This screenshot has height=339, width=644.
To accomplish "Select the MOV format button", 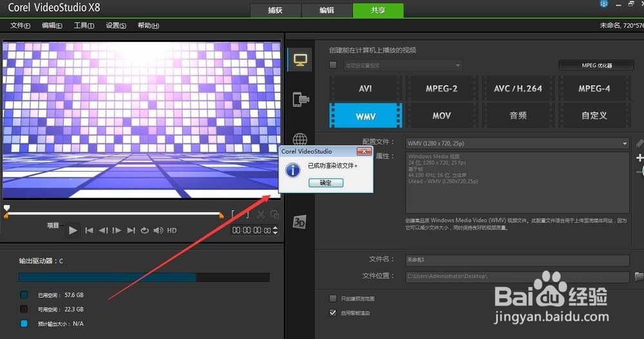I will click(442, 116).
